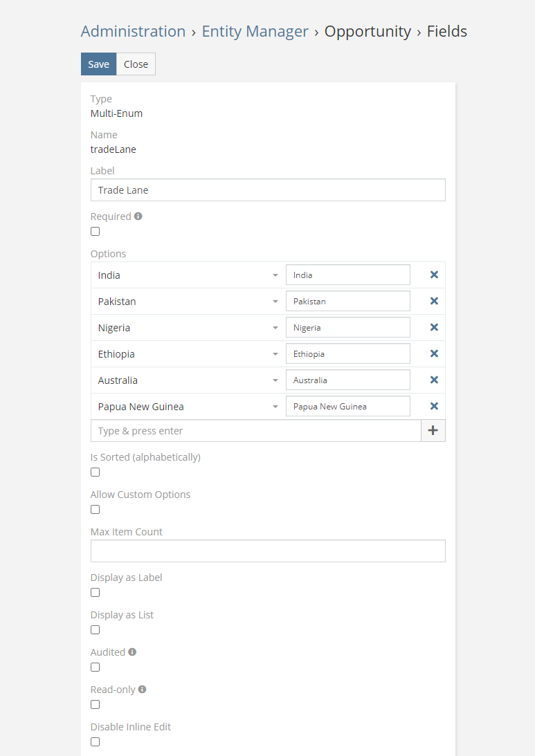
Task: Click the Close button
Action: click(136, 64)
